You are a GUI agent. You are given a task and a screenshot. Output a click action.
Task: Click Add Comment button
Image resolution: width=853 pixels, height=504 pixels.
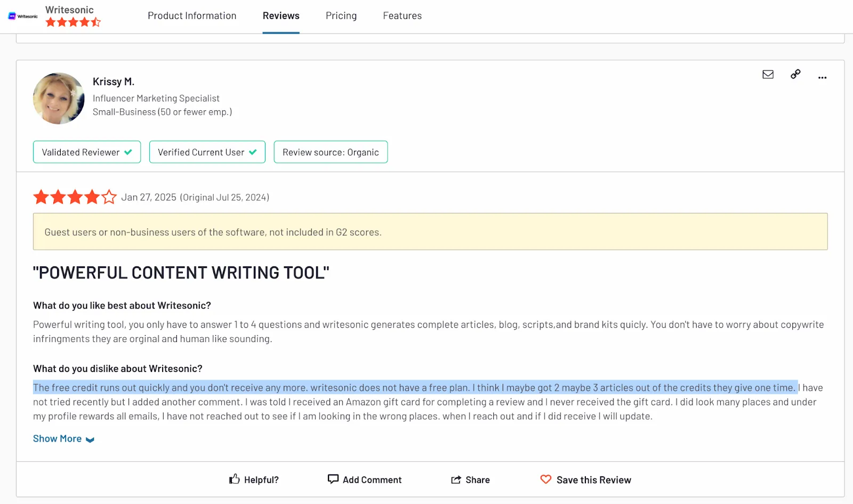click(x=365, y=479)
